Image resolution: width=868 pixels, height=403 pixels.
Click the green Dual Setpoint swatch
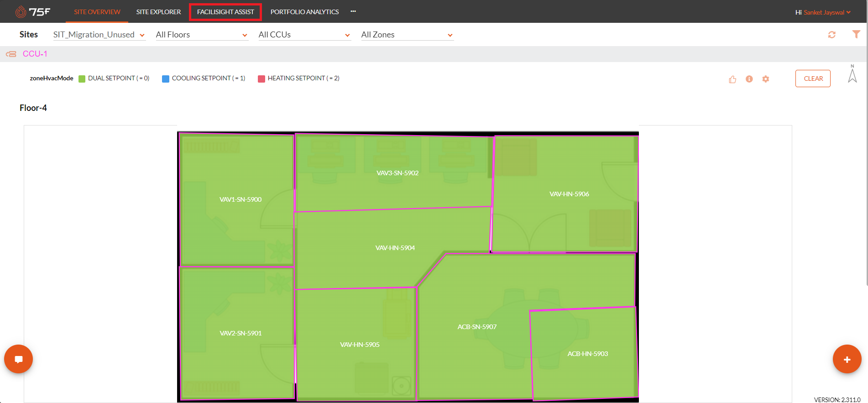82,79
